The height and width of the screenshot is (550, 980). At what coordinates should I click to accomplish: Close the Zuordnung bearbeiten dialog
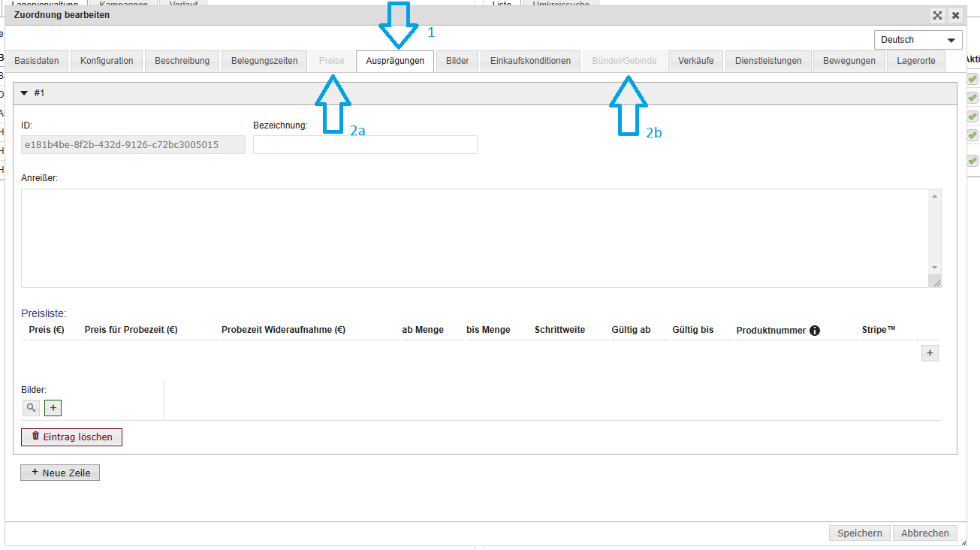tap(955, 15)
